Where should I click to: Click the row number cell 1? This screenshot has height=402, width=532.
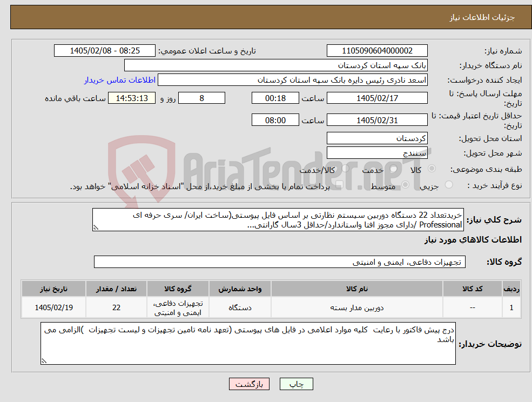click(x=511, y=307)
